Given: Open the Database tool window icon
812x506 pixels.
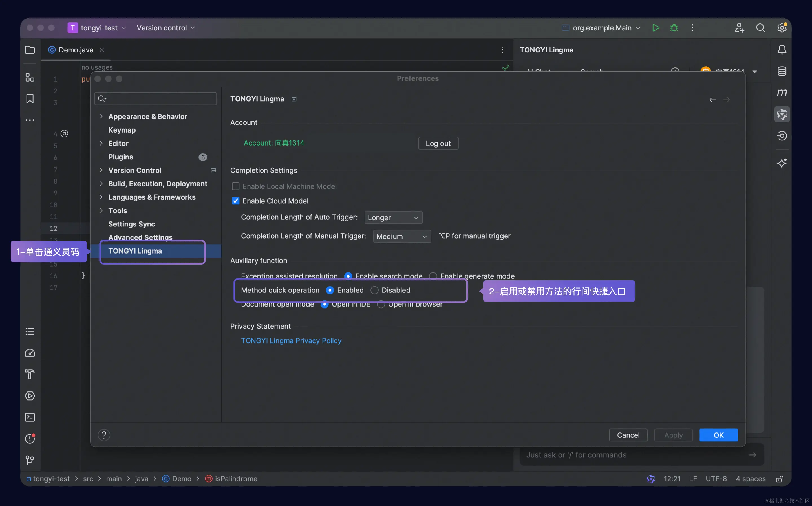Looking at the screenshot, I should tap(782, 71).
